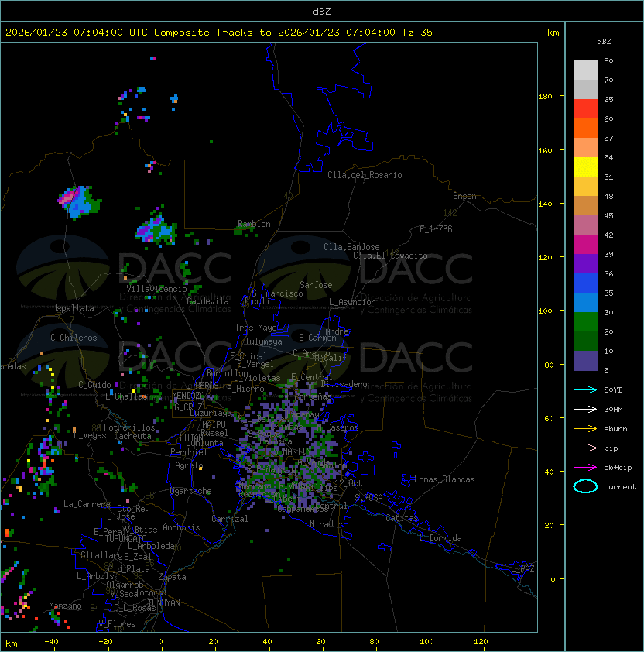Click the cyan 'current' ellipse legend symbol

click(585, 486)
